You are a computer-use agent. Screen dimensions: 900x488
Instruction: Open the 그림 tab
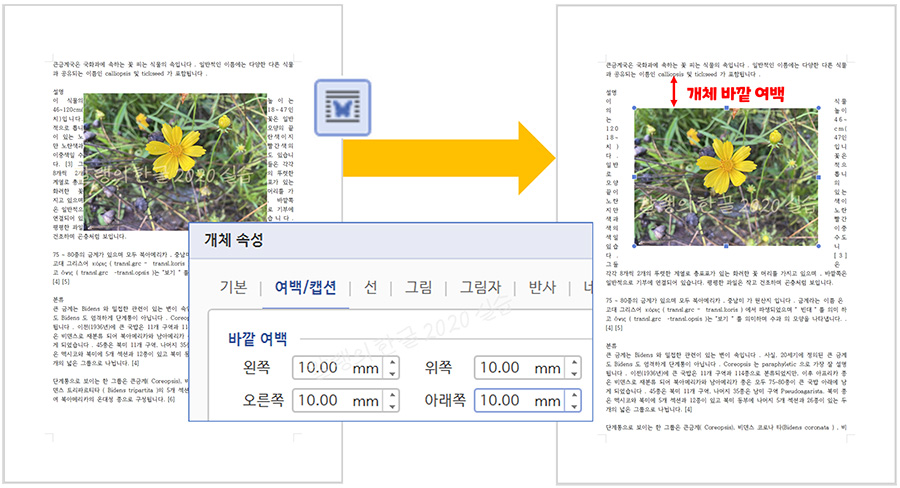[x=419, y=287]
